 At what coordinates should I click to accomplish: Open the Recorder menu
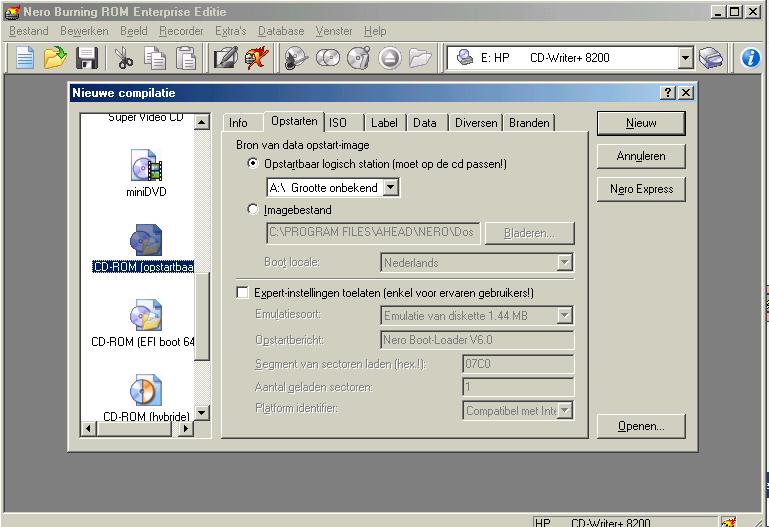181,31
